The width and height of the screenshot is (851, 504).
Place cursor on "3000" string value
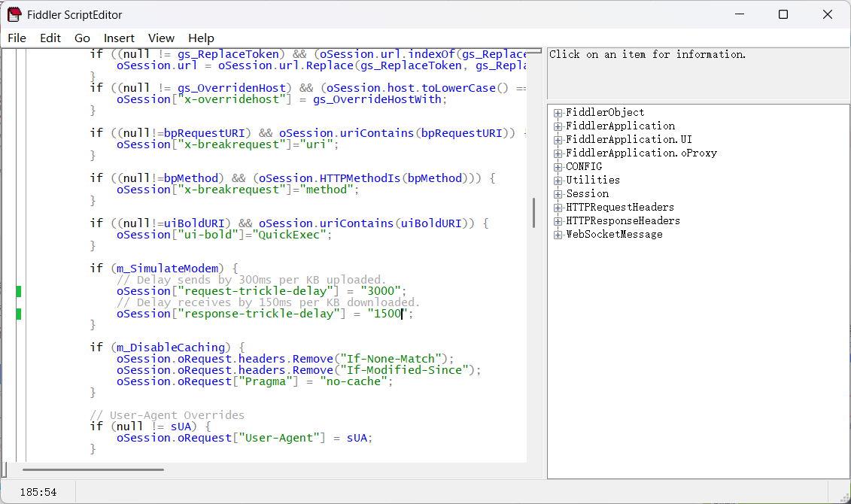click(x=381, y=291)
